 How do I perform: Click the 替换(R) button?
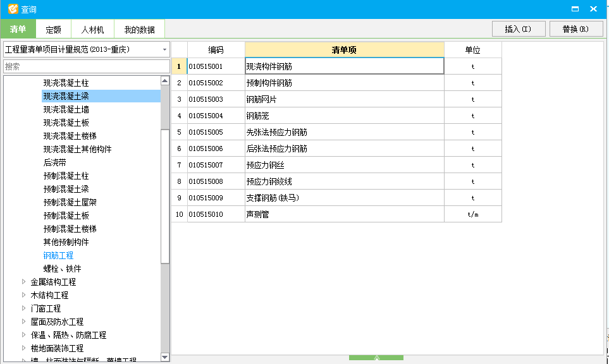(576, 29)
